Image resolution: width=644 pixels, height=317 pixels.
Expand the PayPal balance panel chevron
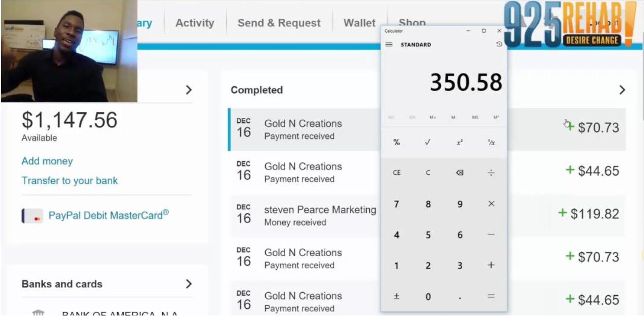(x=189, y=90)
